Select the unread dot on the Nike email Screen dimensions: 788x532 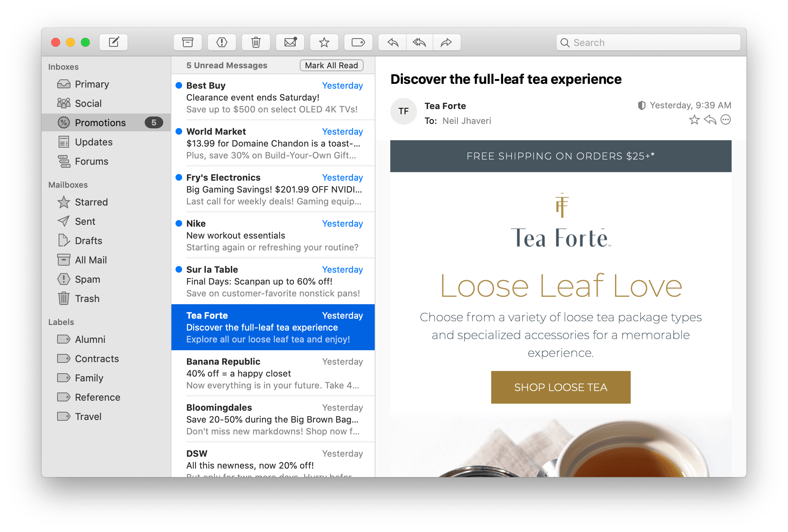(178, 223)
